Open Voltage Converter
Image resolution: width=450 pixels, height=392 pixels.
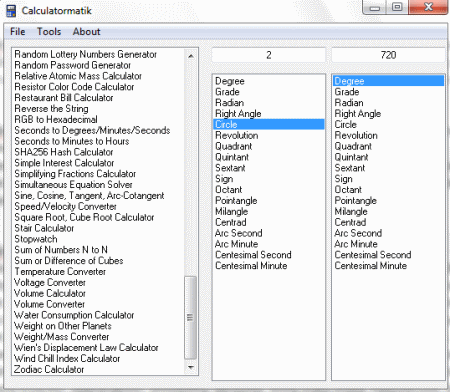tap(50, 283)
